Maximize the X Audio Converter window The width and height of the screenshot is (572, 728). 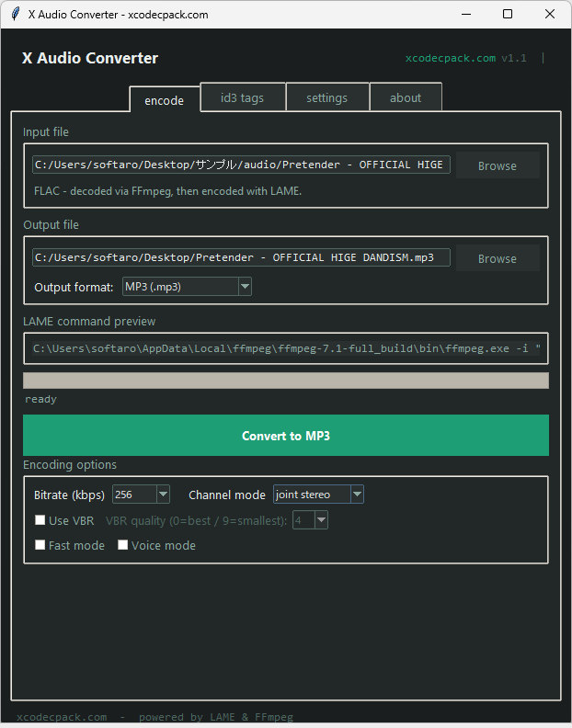[508, 15]
